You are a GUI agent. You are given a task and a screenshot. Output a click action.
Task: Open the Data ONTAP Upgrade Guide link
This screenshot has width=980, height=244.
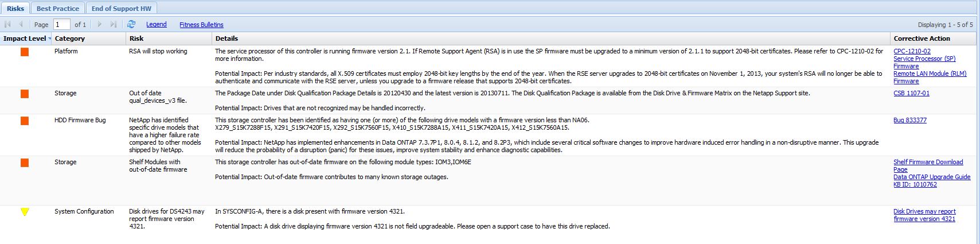pyautogui.click(x=932, y=177)
